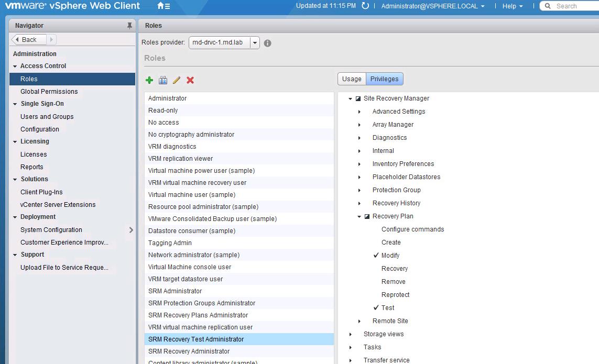The height and width of the screenshot is (364, 599).
Task: Show Roles provider info icon
Action: point(267,43)
